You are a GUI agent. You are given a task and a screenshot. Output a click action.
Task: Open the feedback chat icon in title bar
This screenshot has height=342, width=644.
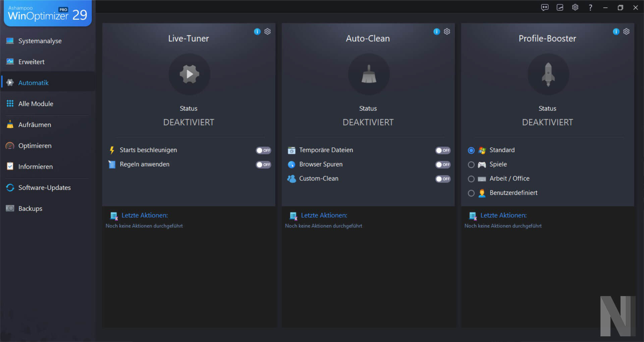(x=545, y=7)
